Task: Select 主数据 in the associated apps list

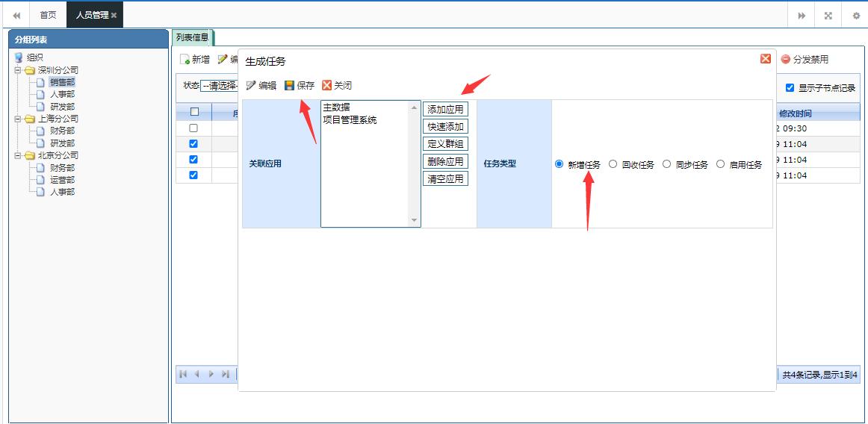Action: point(337,108)
